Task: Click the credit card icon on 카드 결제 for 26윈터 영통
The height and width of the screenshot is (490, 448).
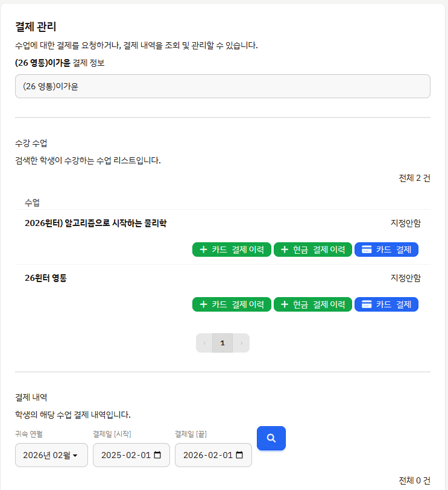Action: click(368, 304)
